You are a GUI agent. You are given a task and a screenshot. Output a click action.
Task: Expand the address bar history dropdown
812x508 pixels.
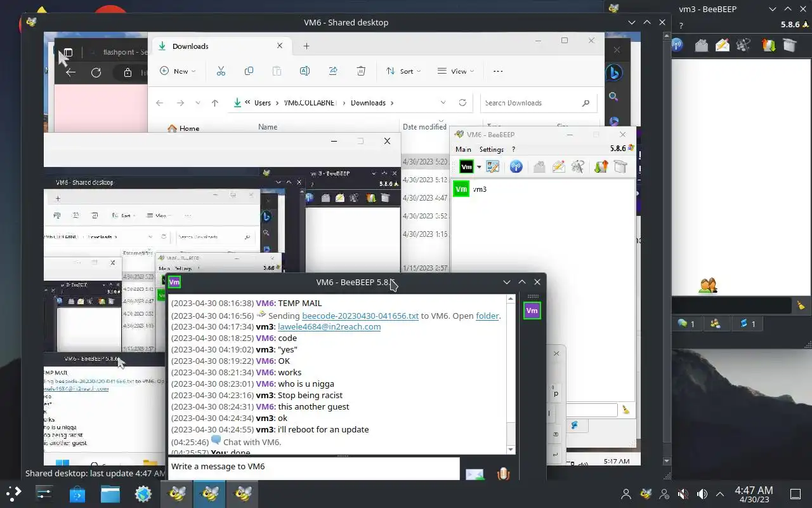click(x=443, y=103)
